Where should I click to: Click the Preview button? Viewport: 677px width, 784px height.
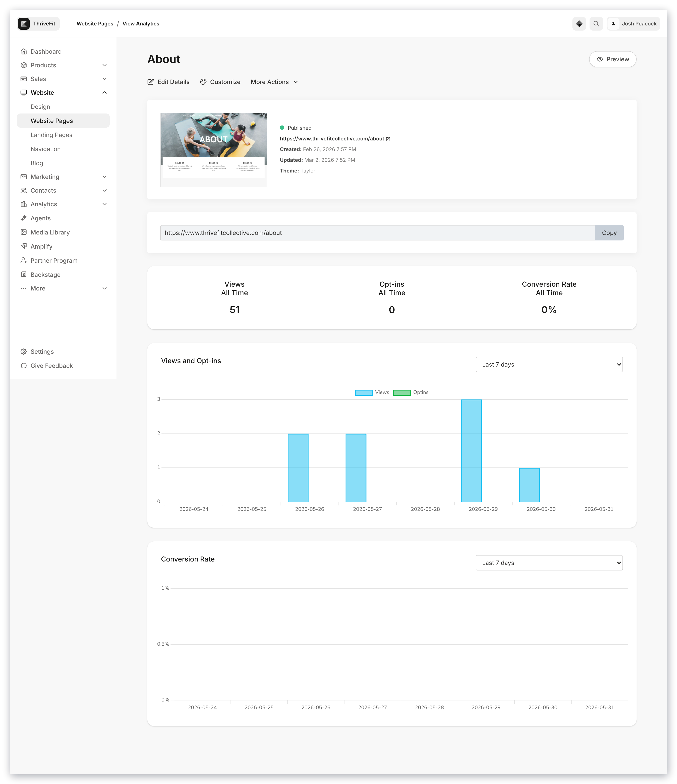pyautogui.click(x=613, y=59)
